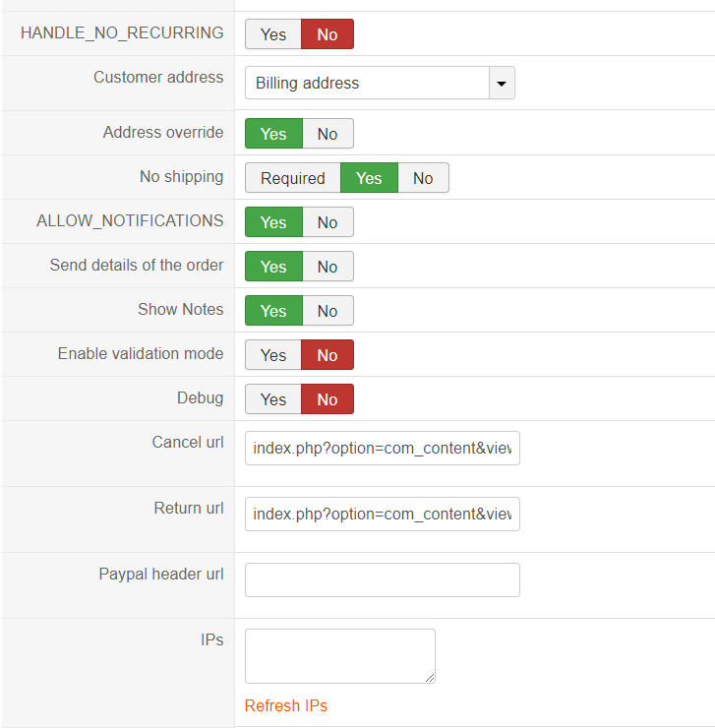Set HANDLE_NO_RECURRING to Yes
Screen dimensions: 715x728
[x=273, y=34]
